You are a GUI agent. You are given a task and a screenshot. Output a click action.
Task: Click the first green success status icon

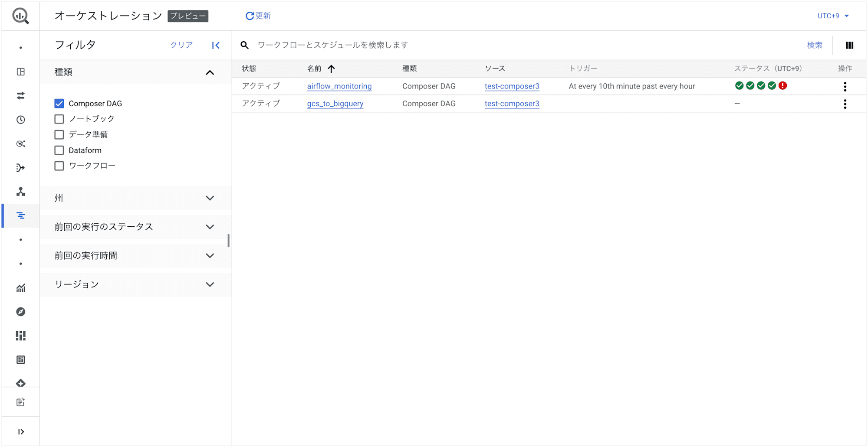(x=740, y=86)
